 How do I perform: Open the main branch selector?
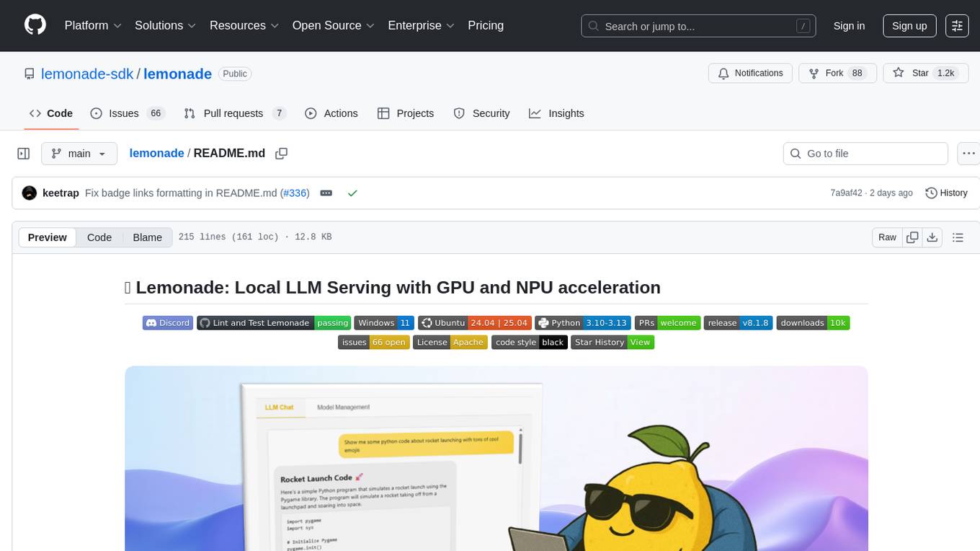point(79,154)
